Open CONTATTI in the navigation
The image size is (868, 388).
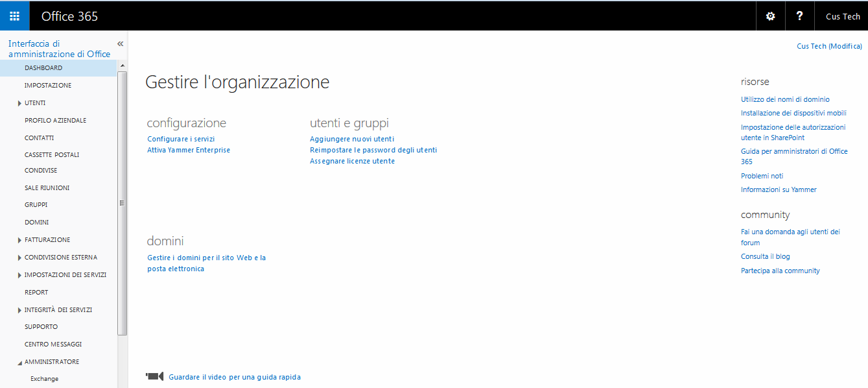[x=39, y=138]
